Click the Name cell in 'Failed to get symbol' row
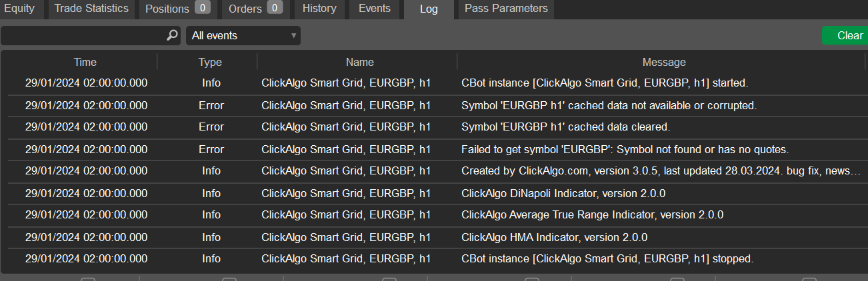868x281 pixels. click(x=346, y=149)
